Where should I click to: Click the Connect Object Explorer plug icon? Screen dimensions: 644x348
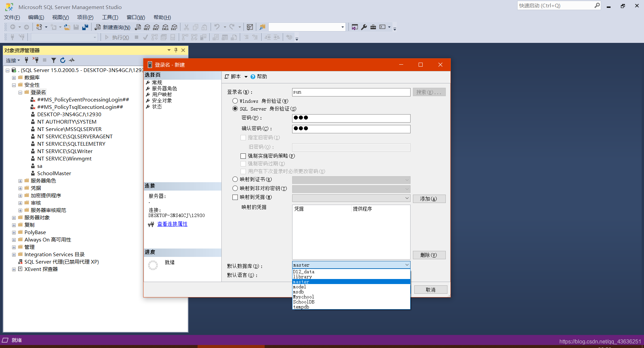pos(26,60)
